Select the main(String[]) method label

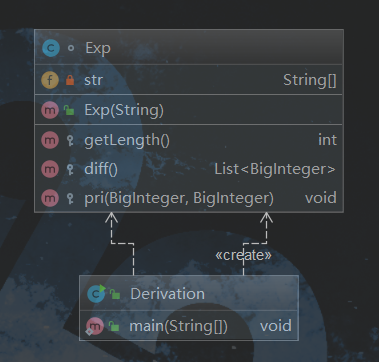(178, 326)
